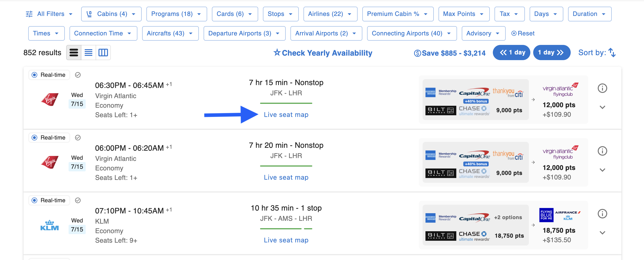Screen dimensions: 644x260
Task: Click Capital One logo in first row
Action: click(x=474, y=92)
